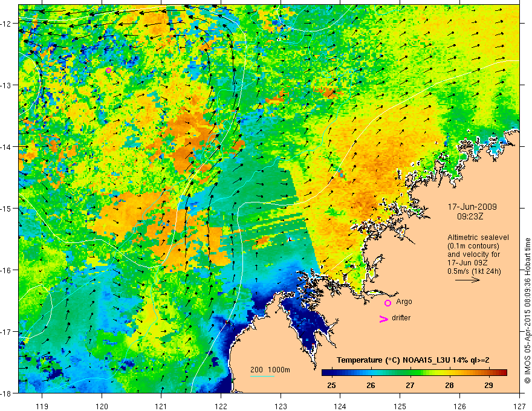
Task: Click the longitude axis label '122'
Action: [x=221, y=406]
